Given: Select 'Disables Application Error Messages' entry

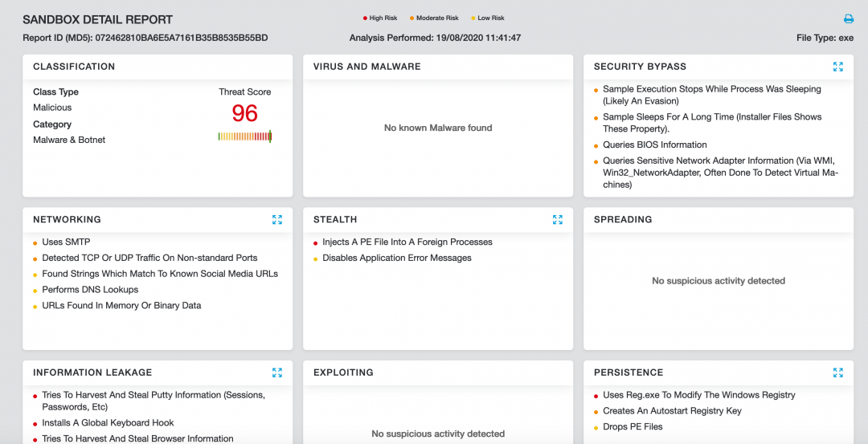Looking at the screenshot, I should [396, 258].
